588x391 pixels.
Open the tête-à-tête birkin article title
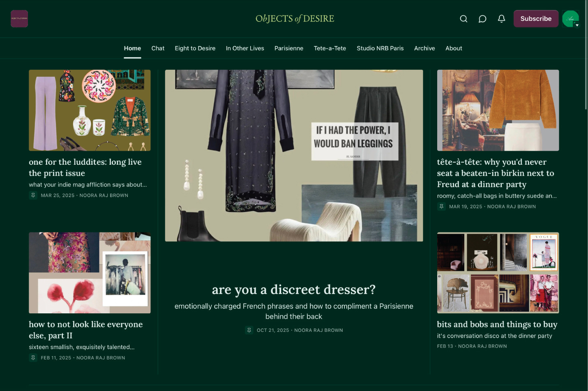(496, 173)
